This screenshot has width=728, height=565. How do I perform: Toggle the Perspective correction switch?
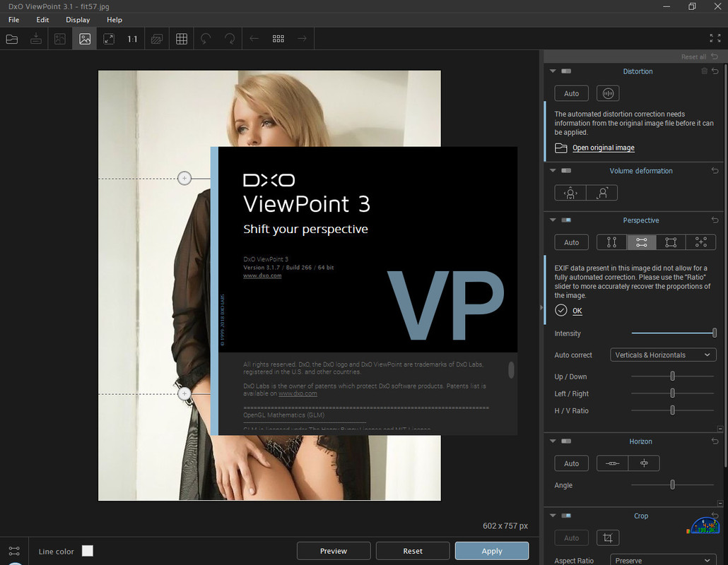coord(566,220)
